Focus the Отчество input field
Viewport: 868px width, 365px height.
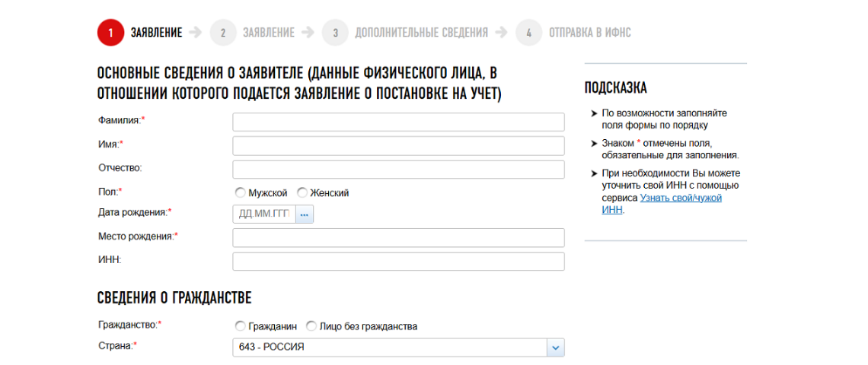pyautogui.click(x=398, y=170)
